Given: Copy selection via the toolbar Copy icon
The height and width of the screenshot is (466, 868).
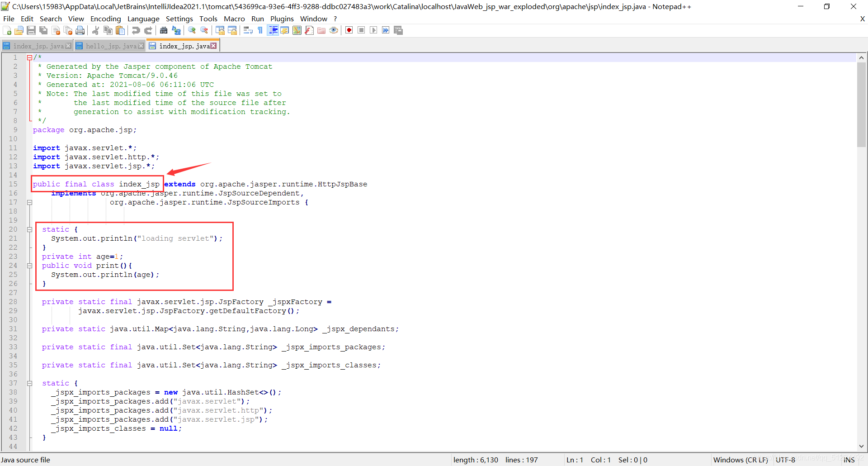Looking at the screenshot, I should click(x=108, y=30).
